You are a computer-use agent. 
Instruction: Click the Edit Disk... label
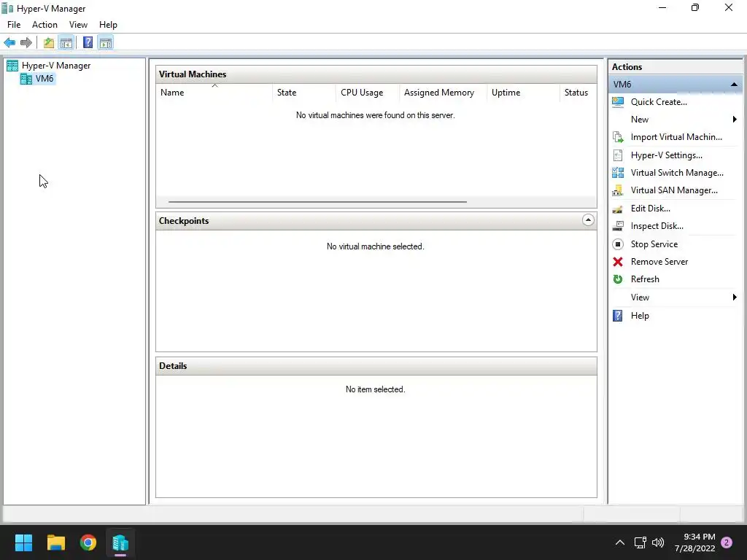pos(650,209)
